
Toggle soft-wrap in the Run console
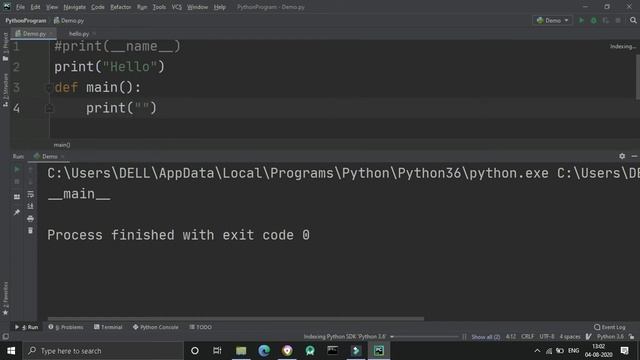pyautogui.click(x=30, y=194)
